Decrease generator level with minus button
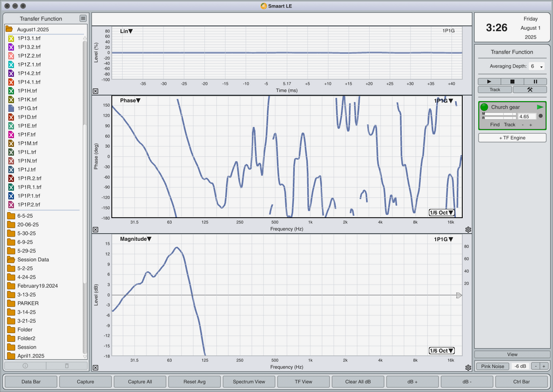Viewport: 553px width, 392px height. coord(536,366)
